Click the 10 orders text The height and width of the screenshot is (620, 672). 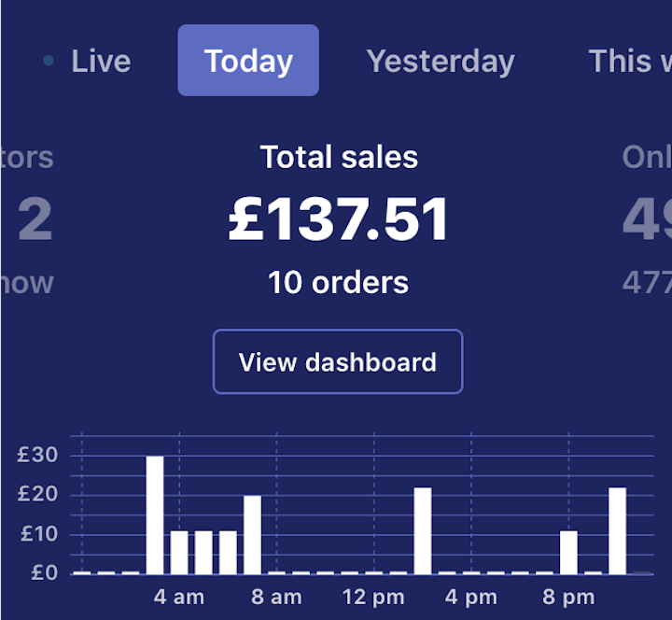[x=338, y=282]
